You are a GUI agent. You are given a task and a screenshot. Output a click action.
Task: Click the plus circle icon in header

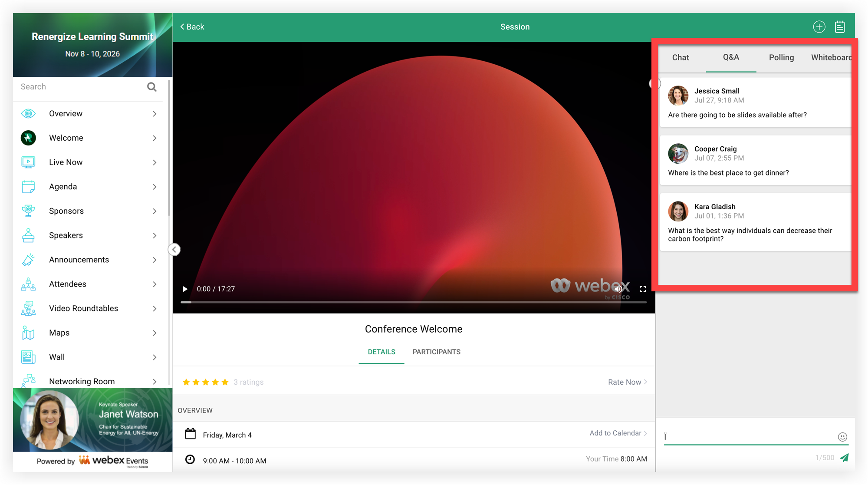pos(819,27)
